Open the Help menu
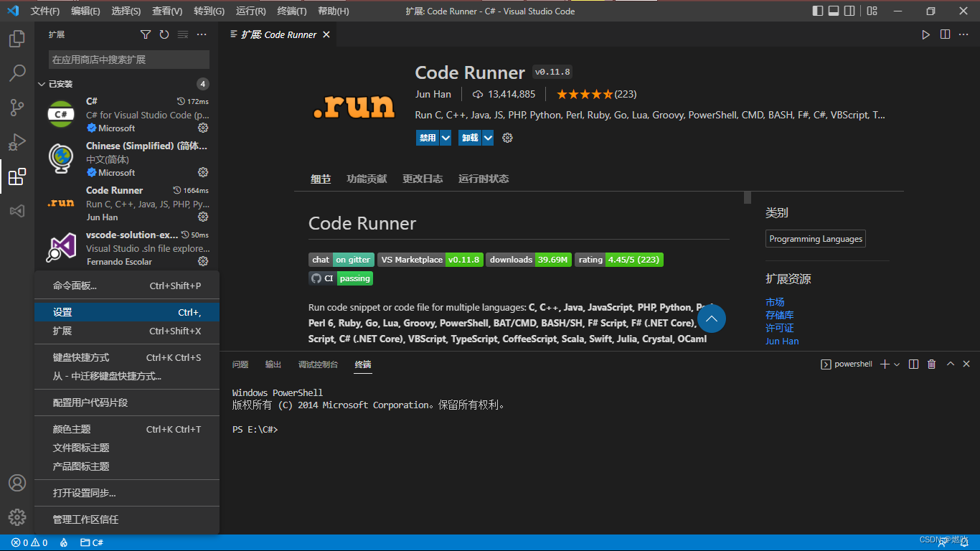Screen dimensions: 980x551 pos(334,11)
